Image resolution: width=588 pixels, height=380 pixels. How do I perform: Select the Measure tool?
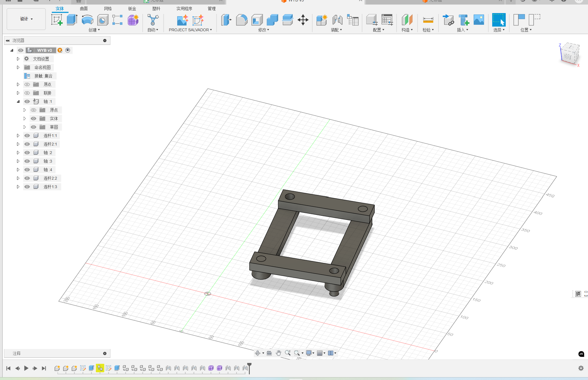[428, 20]
